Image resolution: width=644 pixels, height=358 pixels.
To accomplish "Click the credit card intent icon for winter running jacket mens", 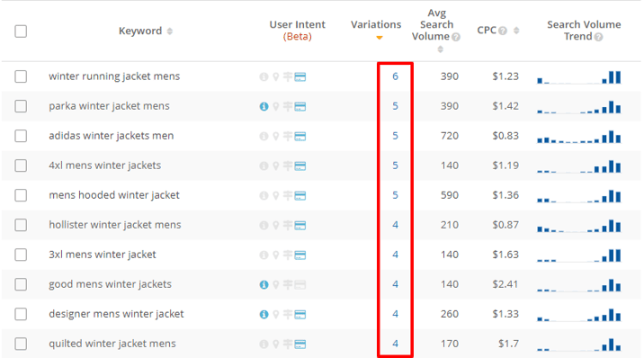I will pyautogui.click(x=300, y=76).
